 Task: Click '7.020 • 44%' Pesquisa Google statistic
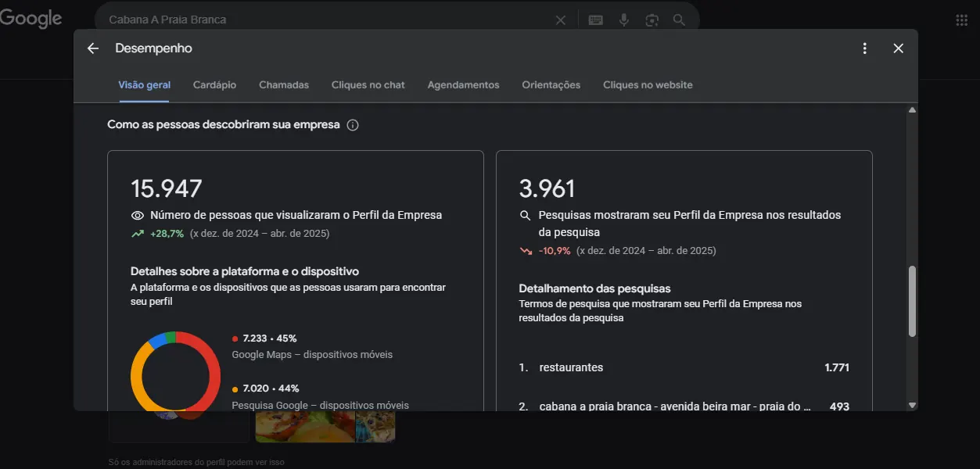(x=271, y=388)
